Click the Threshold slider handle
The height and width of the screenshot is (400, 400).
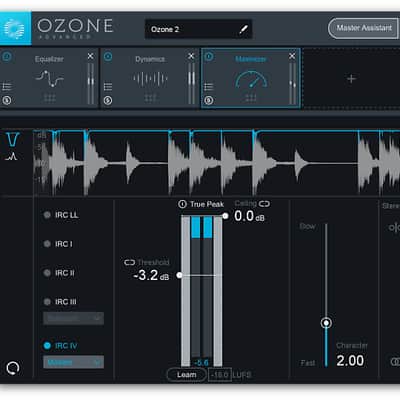pos(180,275)
